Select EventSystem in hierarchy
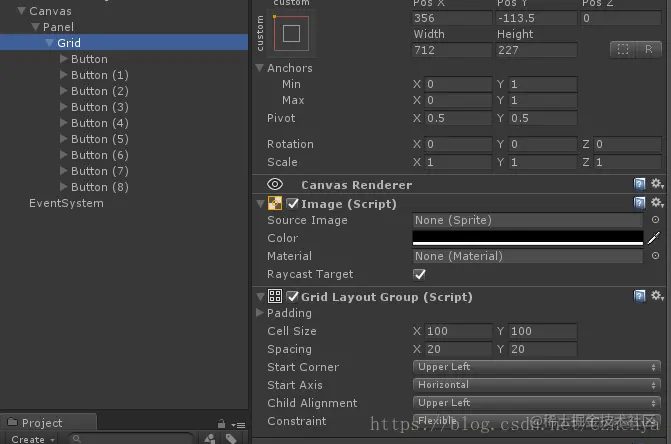This screenshot has height=444, width=671. tap(66, 203)
